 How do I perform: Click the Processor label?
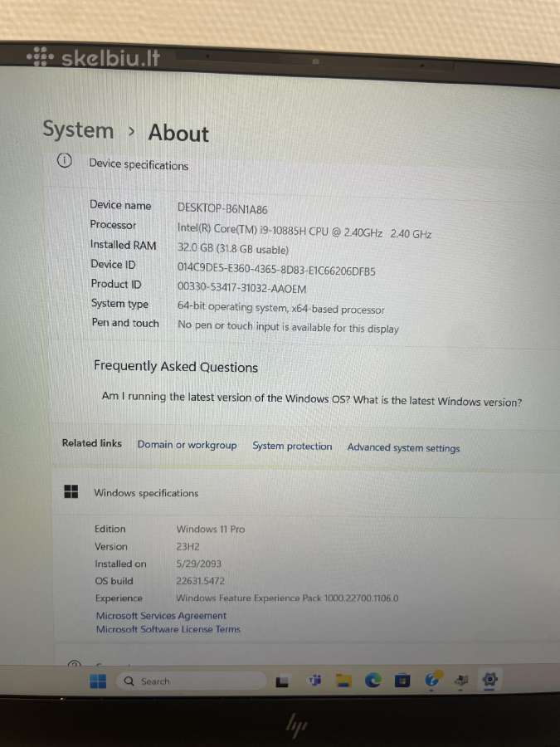tap(114, 224)
